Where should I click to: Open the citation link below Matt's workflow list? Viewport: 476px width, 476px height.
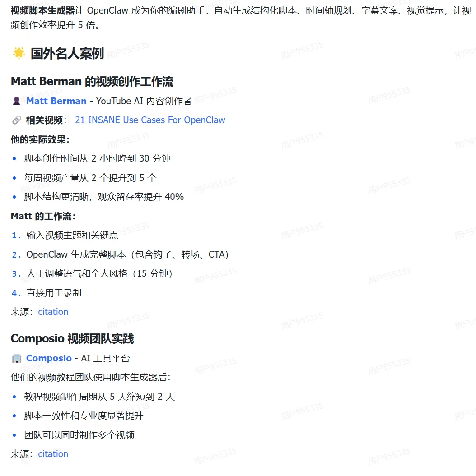tap(53, 312)
